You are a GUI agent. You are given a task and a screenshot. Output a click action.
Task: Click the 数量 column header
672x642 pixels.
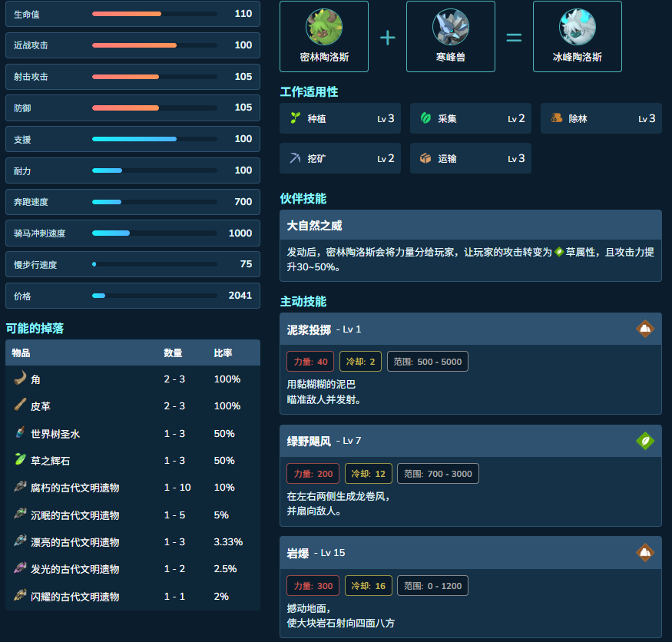point(173,352)
